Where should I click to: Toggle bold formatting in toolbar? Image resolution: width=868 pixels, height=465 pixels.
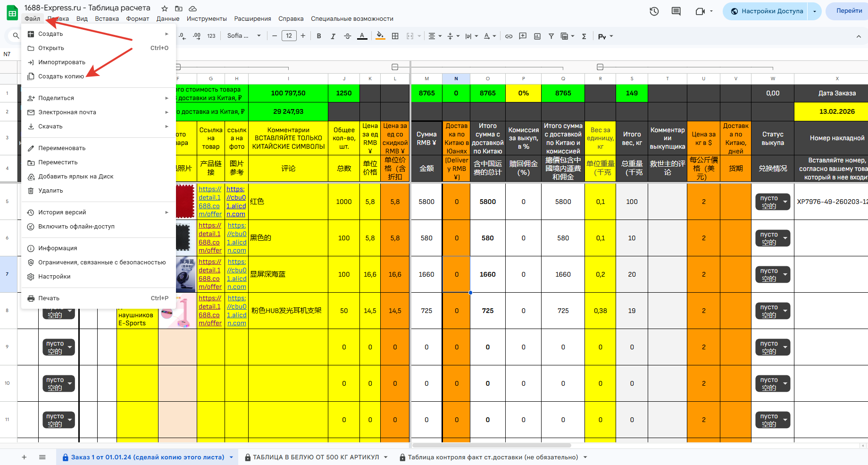(319, 36)
